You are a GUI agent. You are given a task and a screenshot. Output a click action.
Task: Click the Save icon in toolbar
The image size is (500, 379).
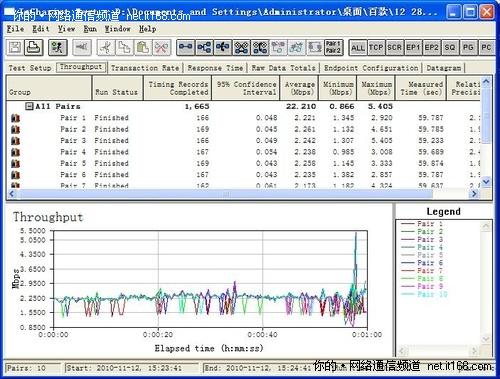[x=15, y=47]
